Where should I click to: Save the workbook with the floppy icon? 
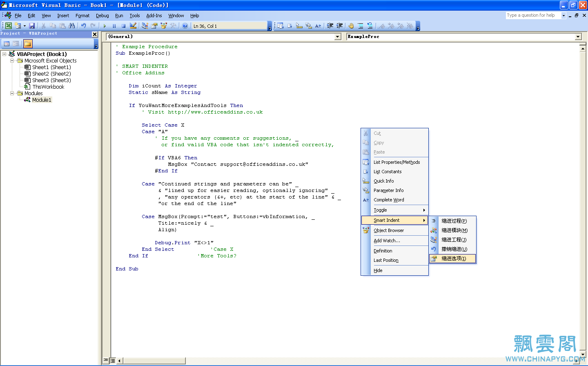(32, 25)
